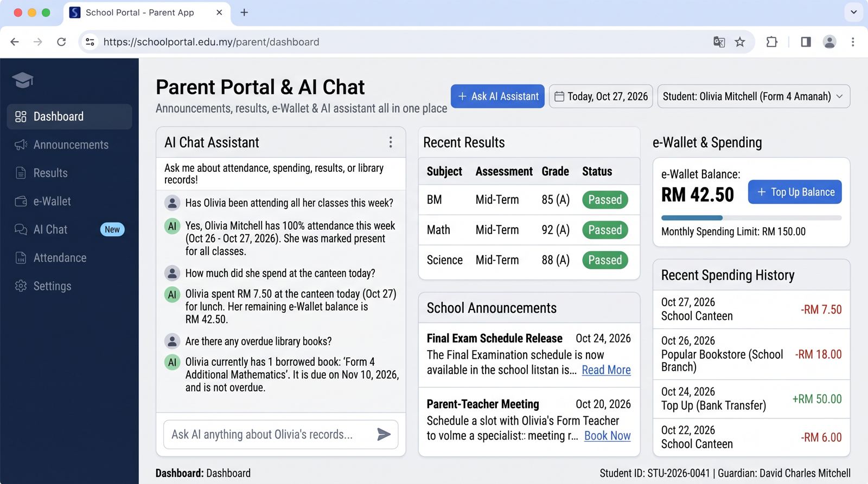Bookmark this page with the star icon
The image size is (868, 484).
740,42
